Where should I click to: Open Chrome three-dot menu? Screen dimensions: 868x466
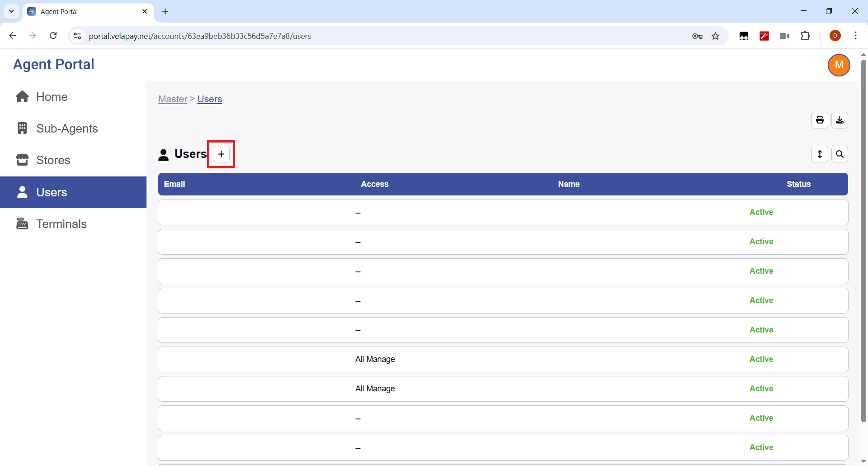tap(855, 36)
